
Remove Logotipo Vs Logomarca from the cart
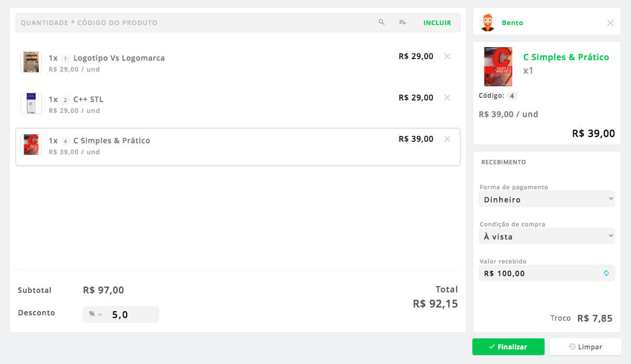click(447, 56)
